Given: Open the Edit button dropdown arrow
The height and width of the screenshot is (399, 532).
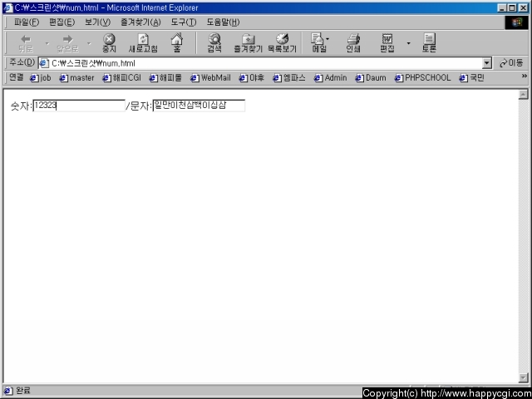Looking at the screenshot, I should [x=408, y=43].
